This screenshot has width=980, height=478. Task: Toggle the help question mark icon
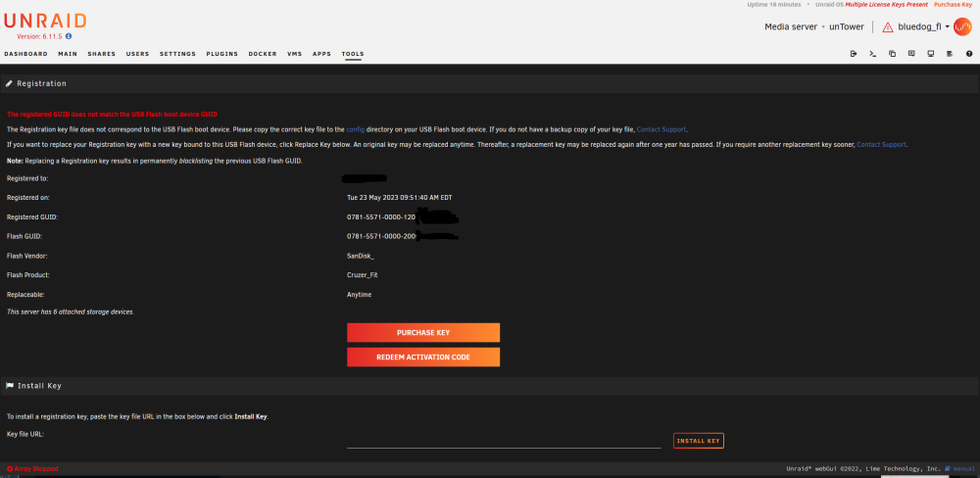[x=969, y=54]
